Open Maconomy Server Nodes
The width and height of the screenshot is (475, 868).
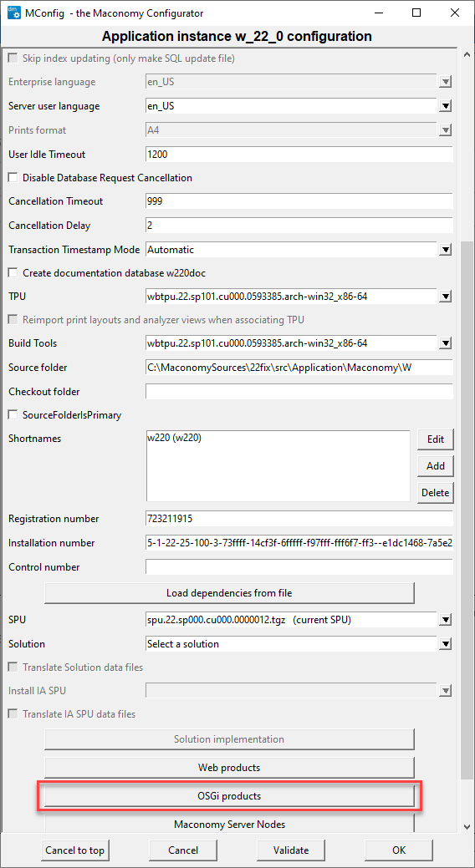(229, 824)
